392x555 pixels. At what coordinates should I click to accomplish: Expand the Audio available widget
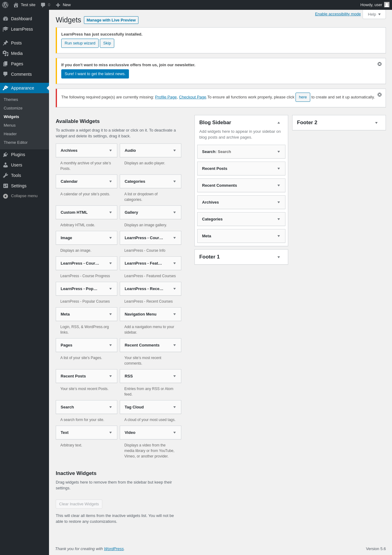point(175,151)
